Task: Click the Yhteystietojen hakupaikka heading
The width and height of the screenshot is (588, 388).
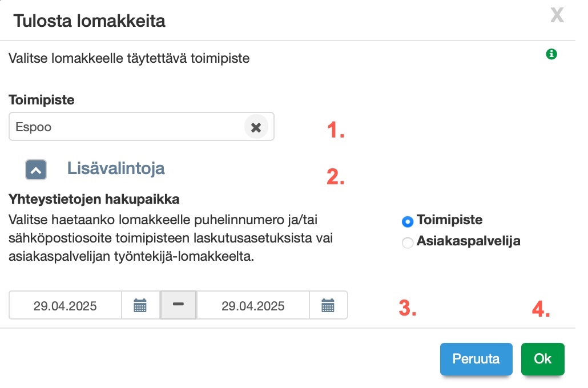Action: [94, 200]
